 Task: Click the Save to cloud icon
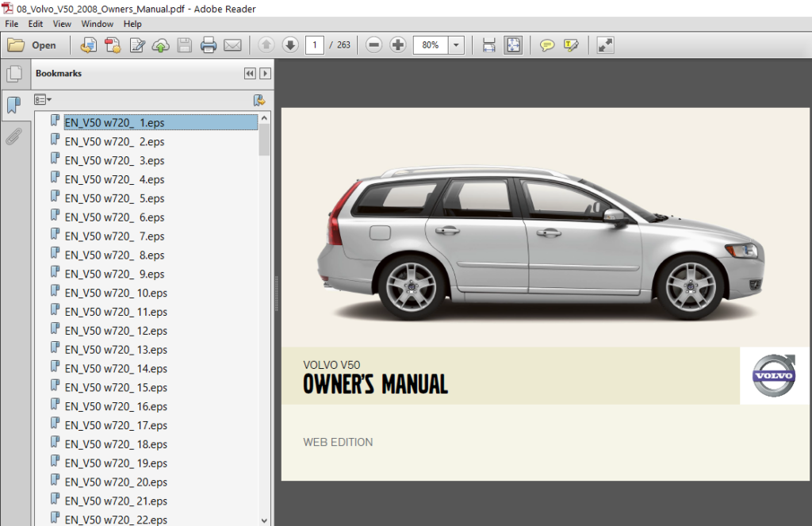point(160,45)
